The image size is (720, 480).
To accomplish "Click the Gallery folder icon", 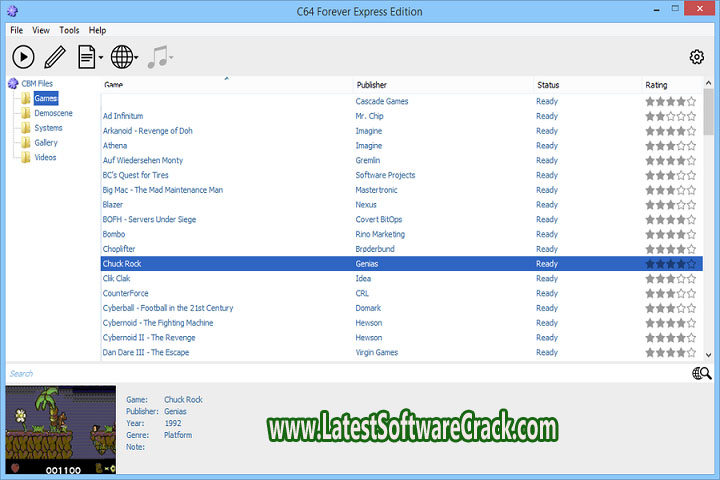I will pyautogui.click(x=26, y=142).
